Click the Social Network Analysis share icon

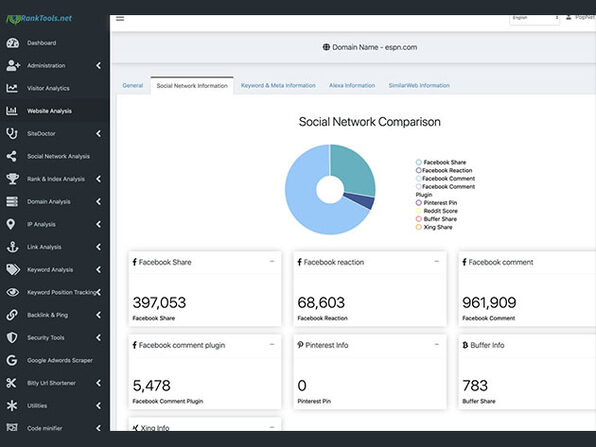12,156
